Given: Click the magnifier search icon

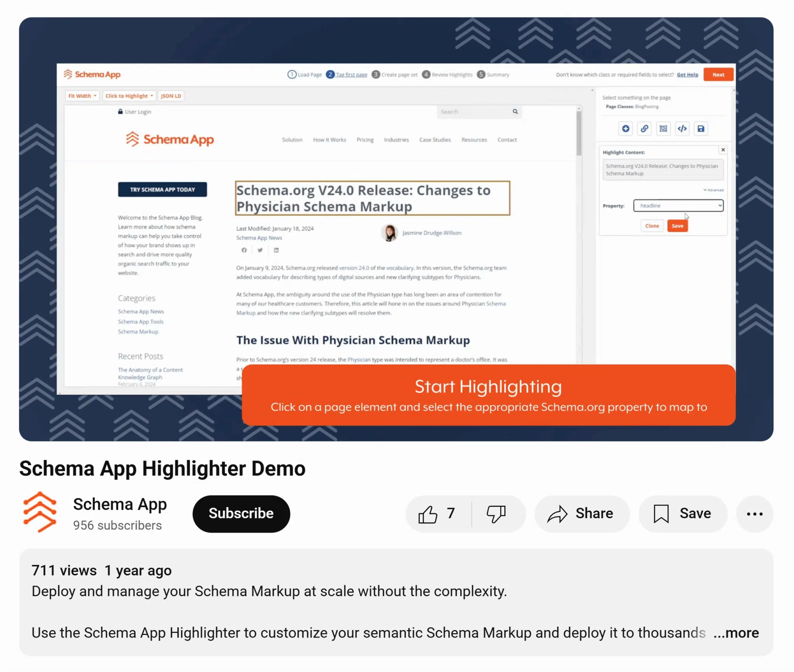Looking at the screenshot, I should pos(515,112).
